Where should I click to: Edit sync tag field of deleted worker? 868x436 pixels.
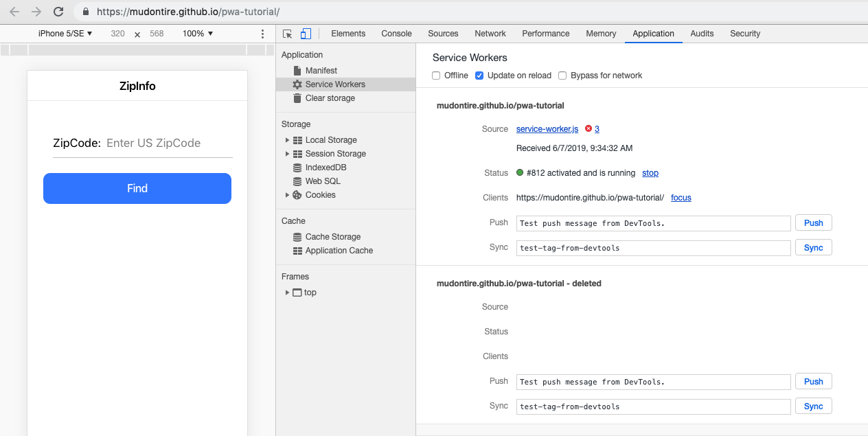click(x=654, y=406)
